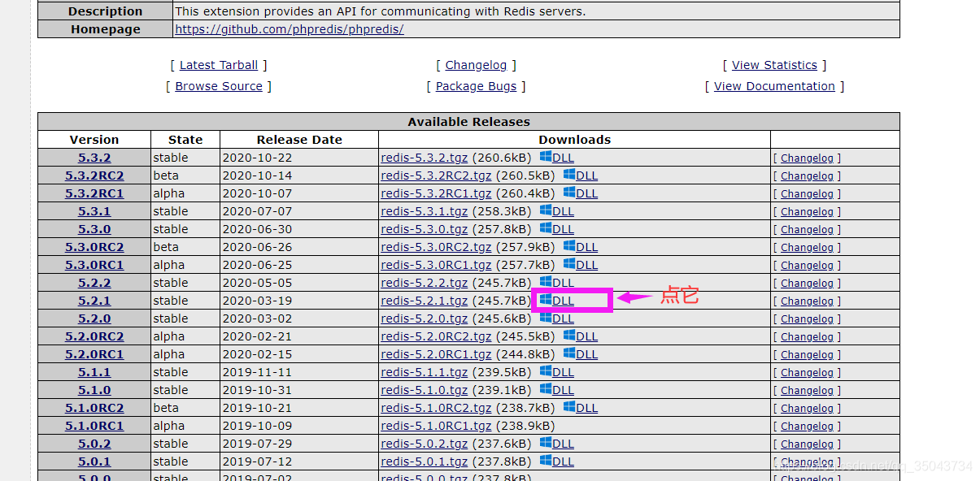Open version 5.3.2RC1 release page
The height and width of the screenshot is (481, 980).
(94, 193)
